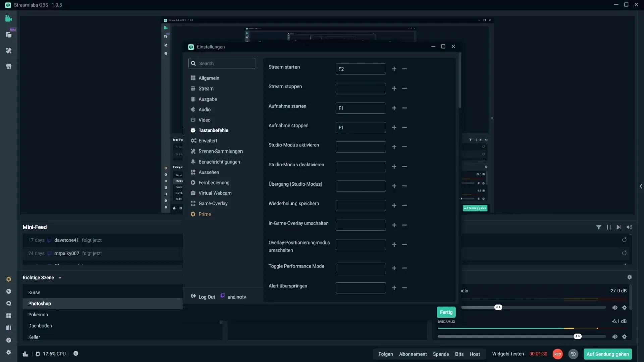The width and height of the screenshot is (644, 362).
Task: Adjust the -27.0 dB source volume slider
Action: coord(498,308)
